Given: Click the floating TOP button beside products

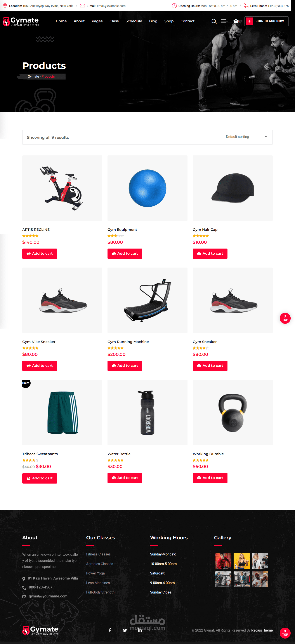Looking at the screenshot, I should pyautogui.click(x=285, y=318).
